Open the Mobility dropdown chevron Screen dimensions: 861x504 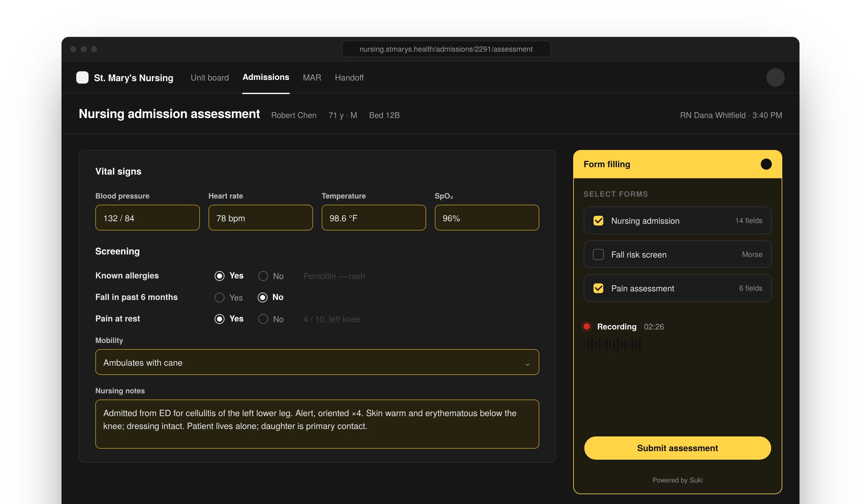tap(528, 364)
